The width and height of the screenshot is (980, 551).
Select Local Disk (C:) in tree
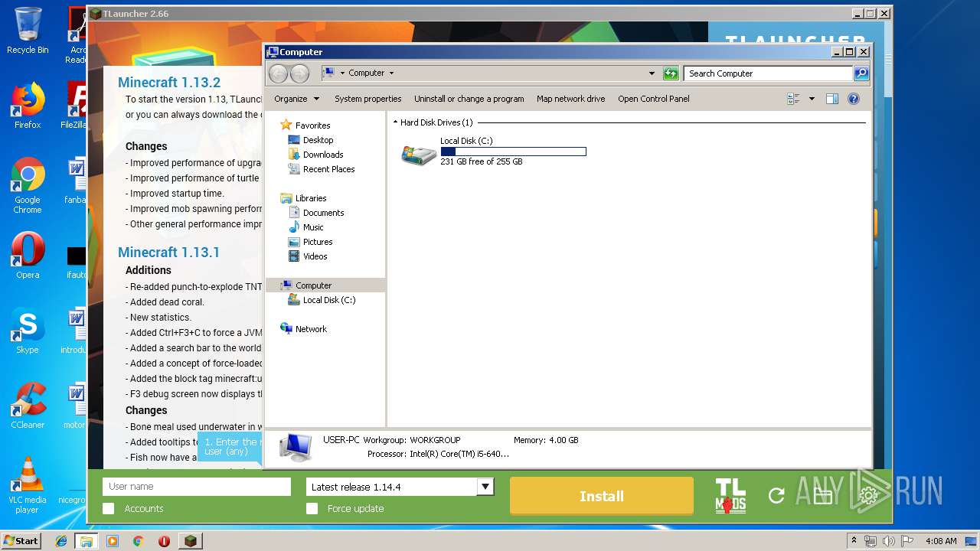329,300
